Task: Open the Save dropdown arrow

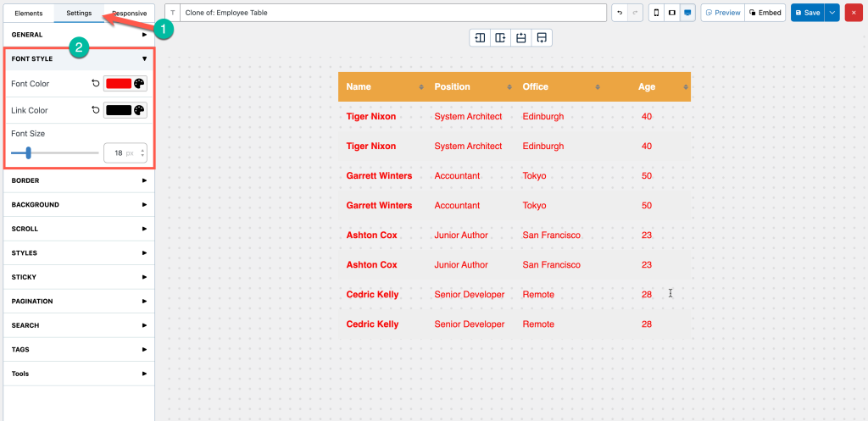Action: coord(832,13)
